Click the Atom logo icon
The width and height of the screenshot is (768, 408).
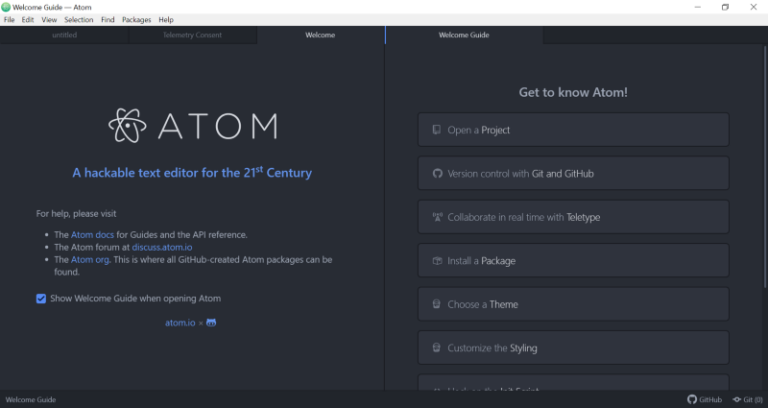point(127,126)
